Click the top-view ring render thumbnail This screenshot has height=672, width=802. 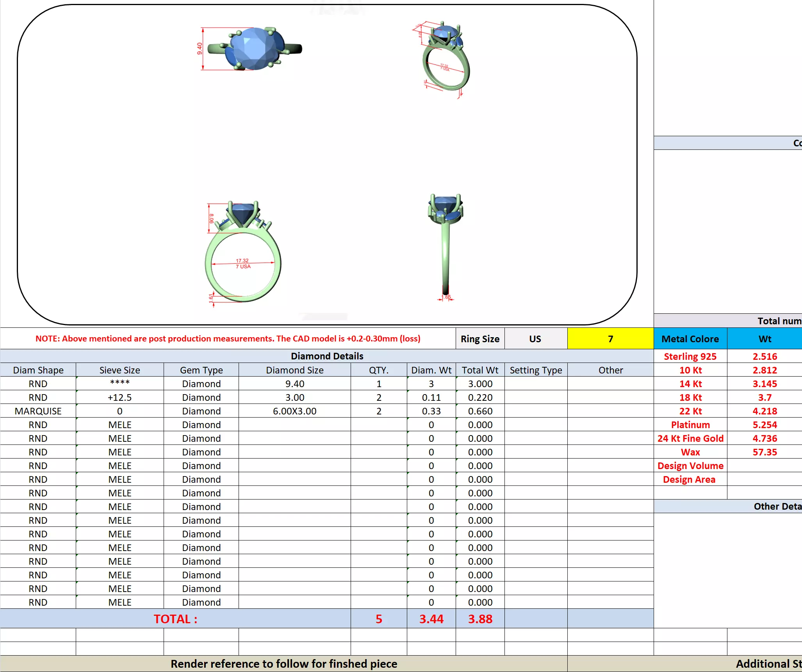tap(254, 49)
